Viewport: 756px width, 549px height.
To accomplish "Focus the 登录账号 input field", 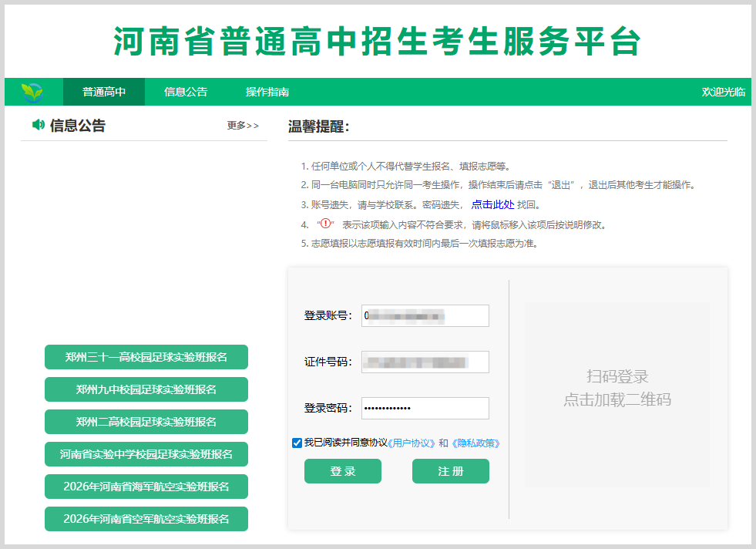I will tap(425, 315).
